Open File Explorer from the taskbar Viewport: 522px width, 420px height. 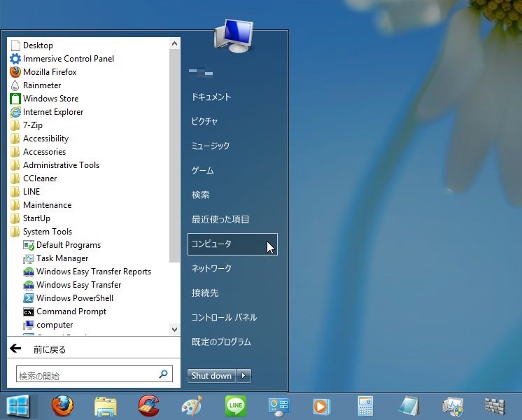(x=106, y=406)
